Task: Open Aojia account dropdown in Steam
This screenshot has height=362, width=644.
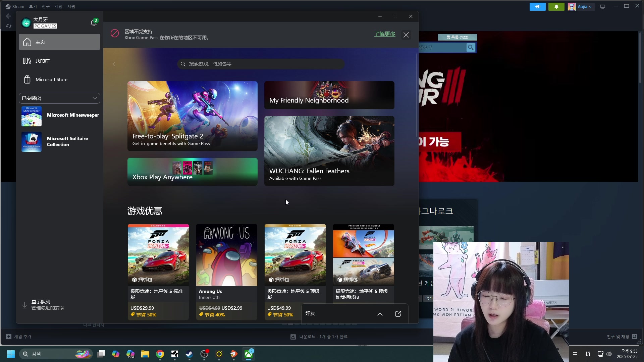Action: (x=581, y=7)
